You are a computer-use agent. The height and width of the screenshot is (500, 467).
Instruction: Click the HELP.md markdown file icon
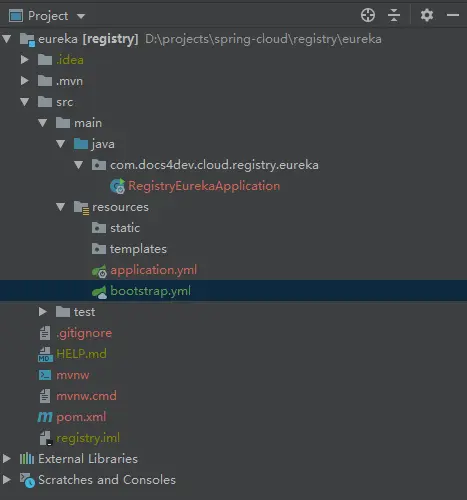[x=45, y=354]
